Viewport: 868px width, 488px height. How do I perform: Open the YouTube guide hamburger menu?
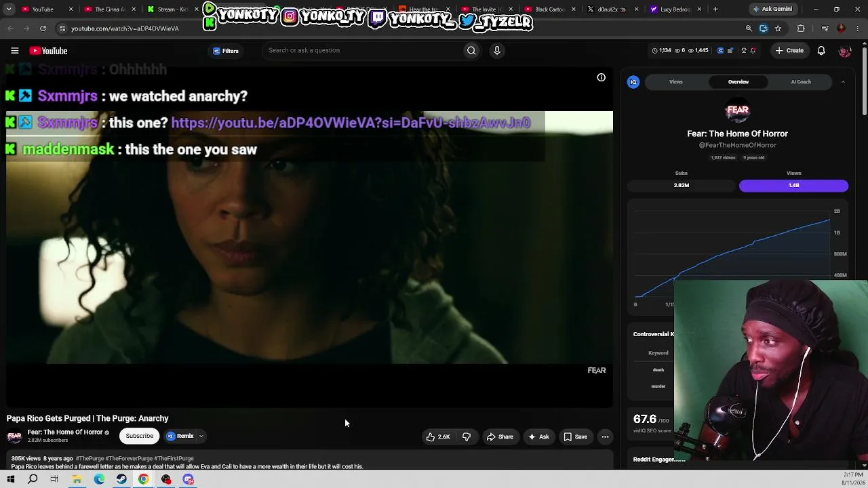pyautogui.click(x=14, y=51)
